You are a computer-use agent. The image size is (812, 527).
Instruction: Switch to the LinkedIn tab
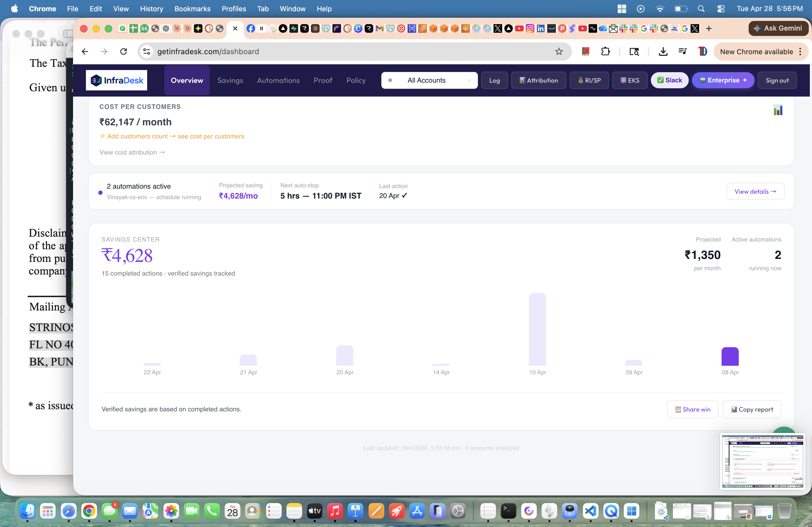(x=541, y=29)
